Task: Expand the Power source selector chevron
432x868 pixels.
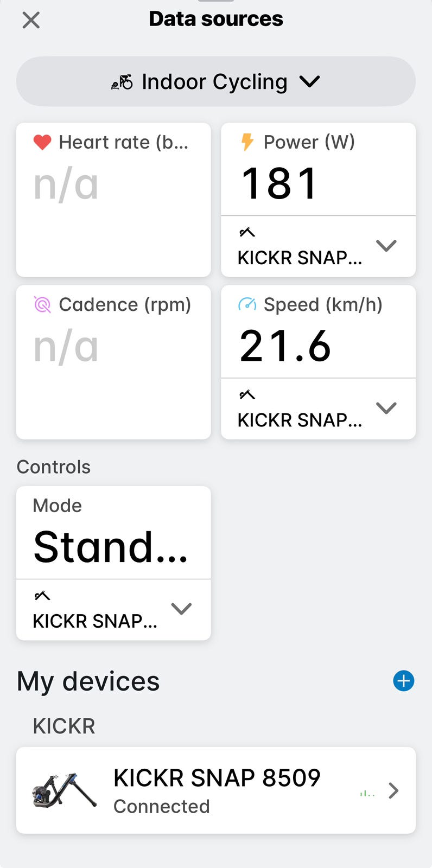Action: (386, 246)
